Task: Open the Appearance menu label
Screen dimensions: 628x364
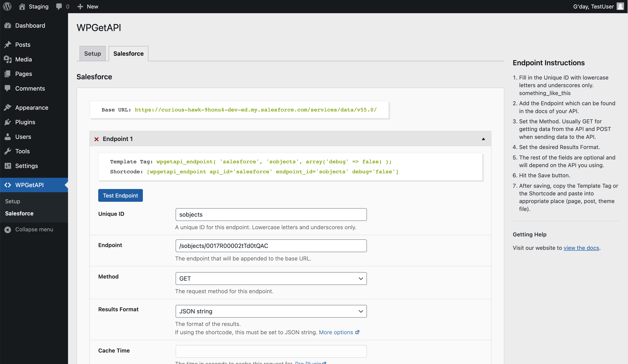Action: coord(32,107)
